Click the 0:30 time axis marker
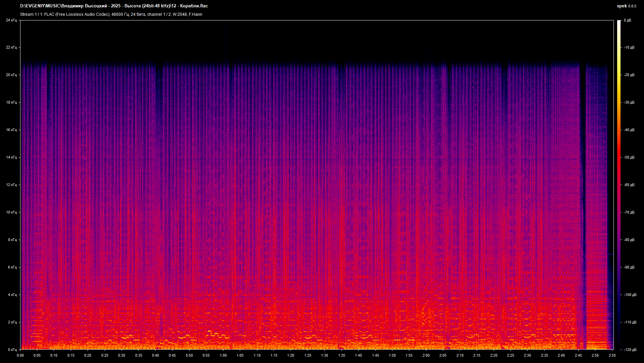This screenshot has width=644, height=363. point(121,355)
